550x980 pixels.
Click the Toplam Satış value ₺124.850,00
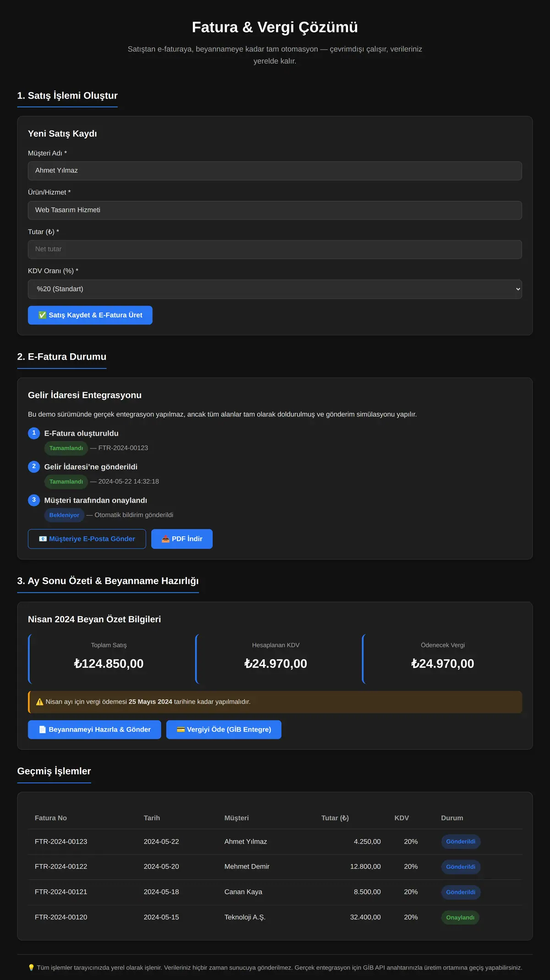tap(109, 663)
